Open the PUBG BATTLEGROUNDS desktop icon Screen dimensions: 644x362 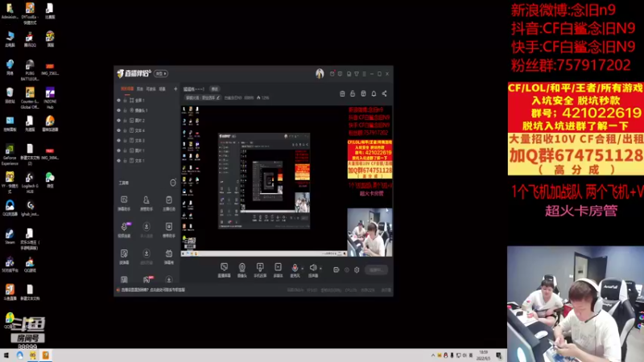click(30, 70)
